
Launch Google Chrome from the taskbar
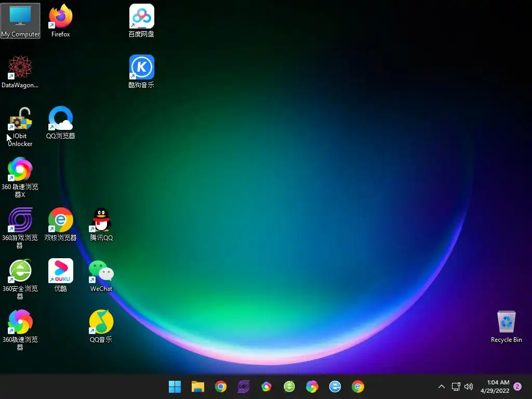[220, 387]
